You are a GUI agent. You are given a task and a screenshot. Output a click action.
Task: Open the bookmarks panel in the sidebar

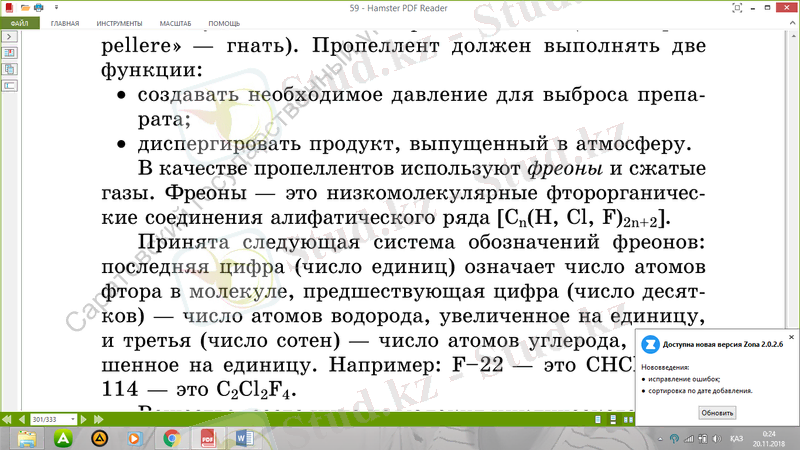click(10, 53)
